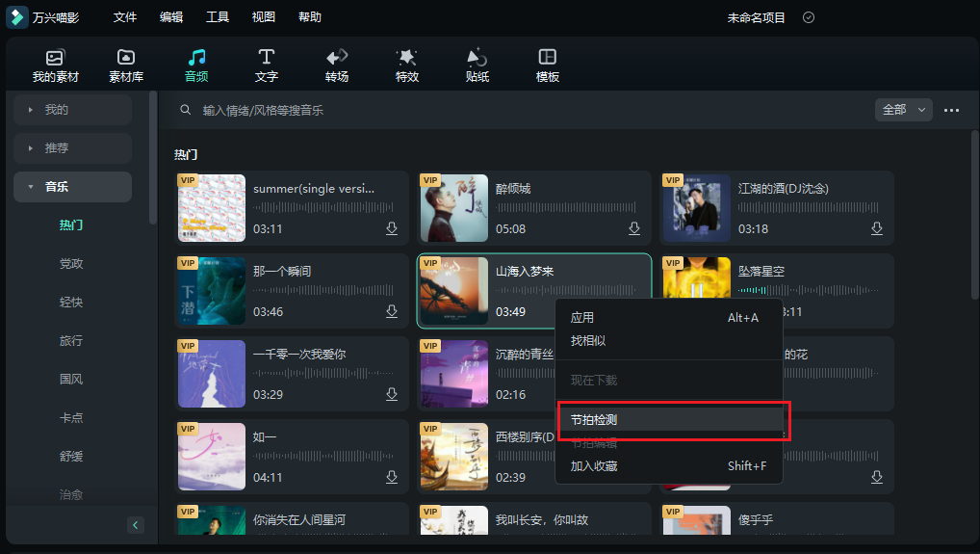The width and height of the screenshot is (980, 554).
Task: Open the 转场 transitions panel
Action: click(337, 66)
